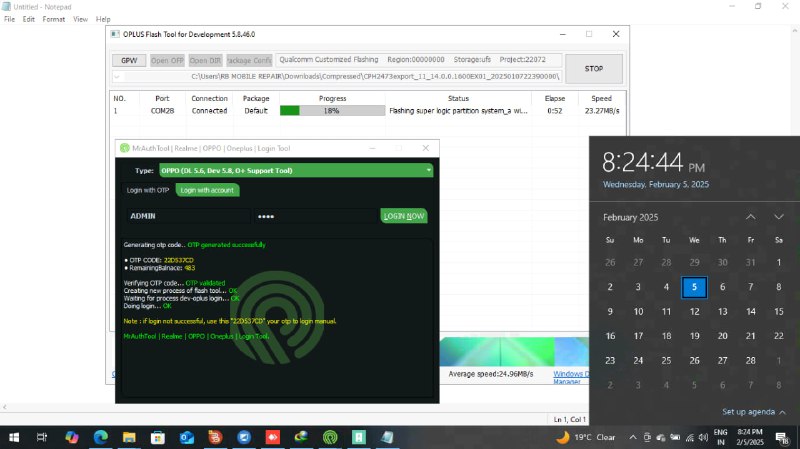This screenshot has height=449, width=800.
Task: Click the Ln 1, Col 1 status in Notepad
Action: point(569,419)
